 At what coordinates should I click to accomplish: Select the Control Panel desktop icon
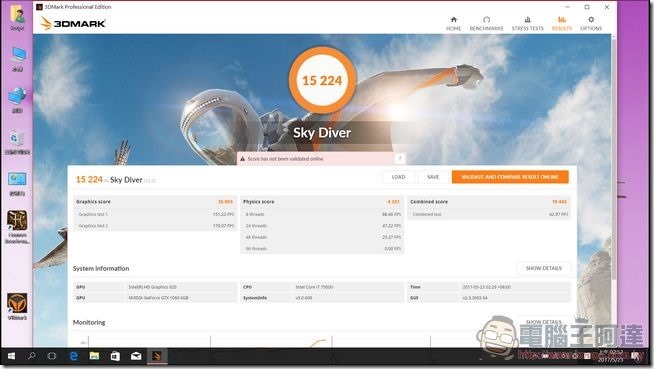pos(17,183)
